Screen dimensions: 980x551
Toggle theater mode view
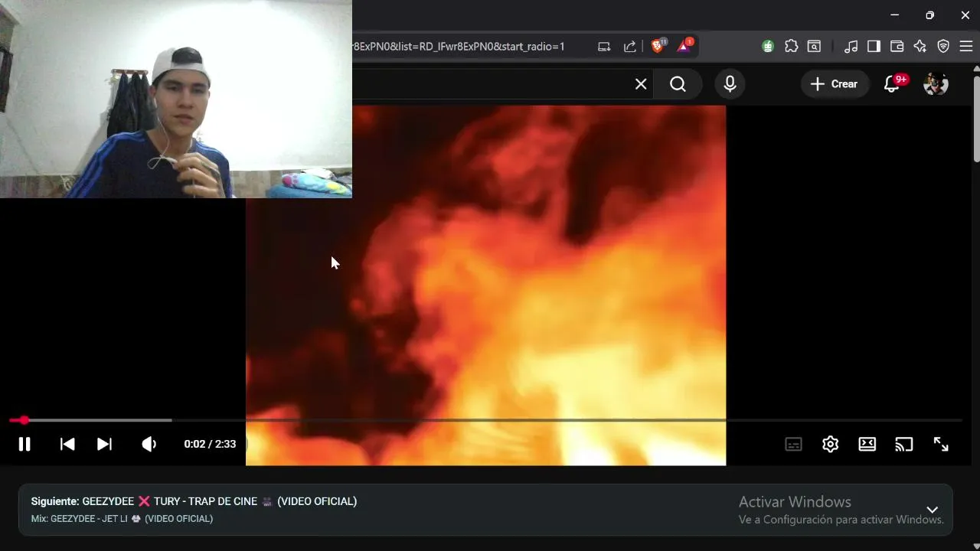[867, 444]
